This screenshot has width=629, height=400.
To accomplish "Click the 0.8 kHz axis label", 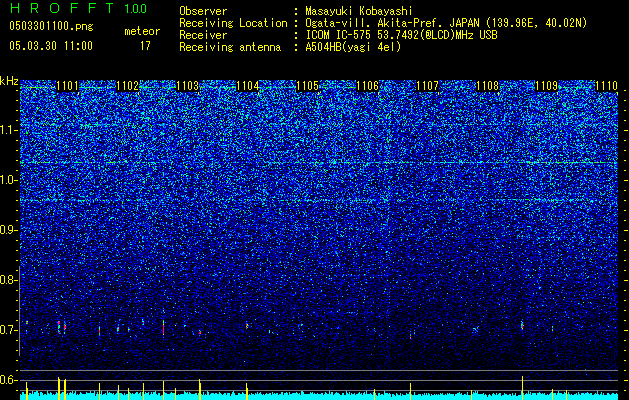I will [x=9, y=280].
